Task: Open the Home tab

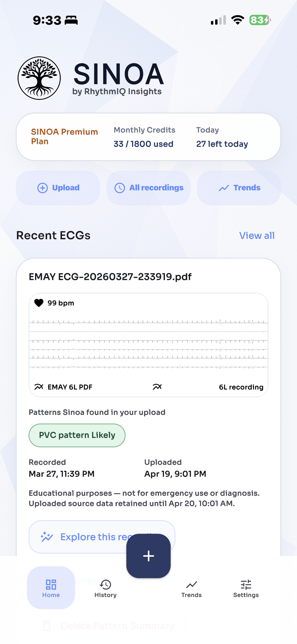Action: coord(51,588)
